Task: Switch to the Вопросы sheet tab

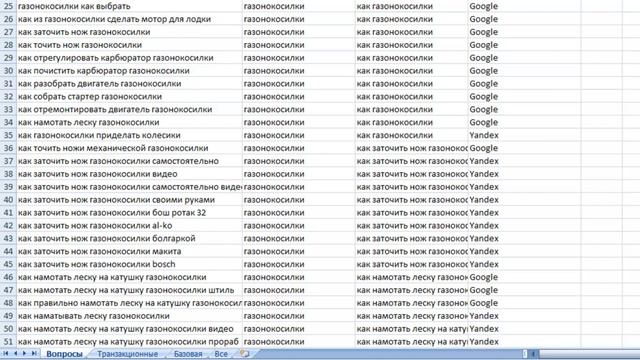Action: [x=64, y=354]
